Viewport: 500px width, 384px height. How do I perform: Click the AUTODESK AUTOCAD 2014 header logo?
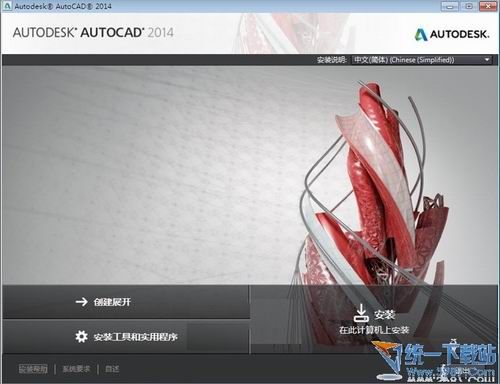click(93, 33)
